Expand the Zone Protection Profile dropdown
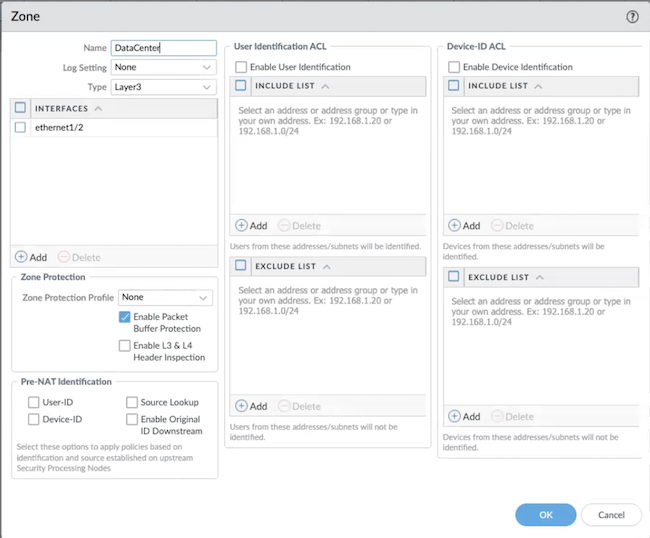Image resolution: width=650 pixels, height=538 pixels. (x=165, y=297)
